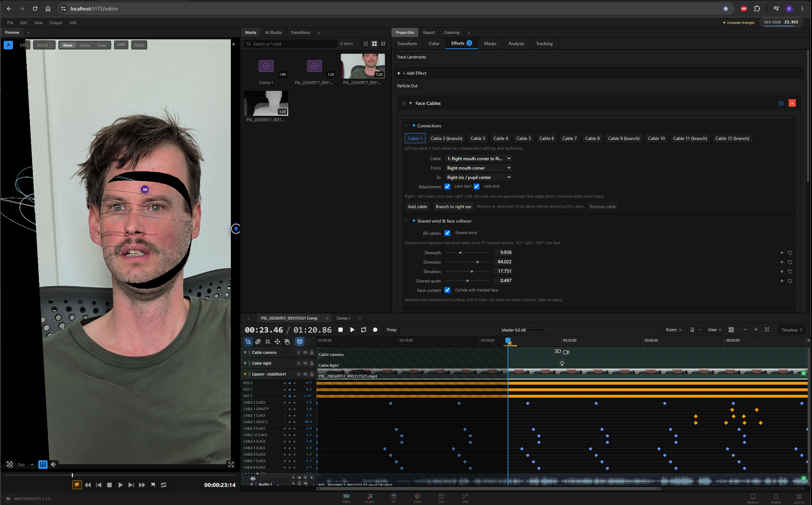
Task: Open the AI Studio tab
Action: pyautogui.click(x=273, y=32)
